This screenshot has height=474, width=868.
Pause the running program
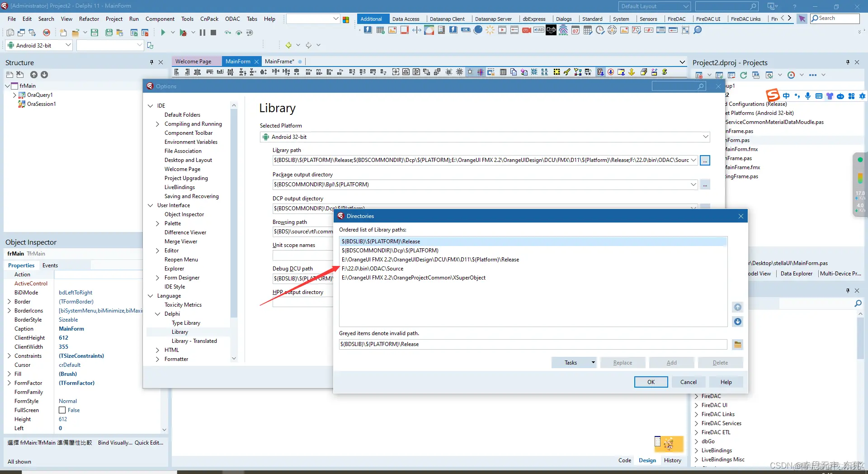(203, 33)
